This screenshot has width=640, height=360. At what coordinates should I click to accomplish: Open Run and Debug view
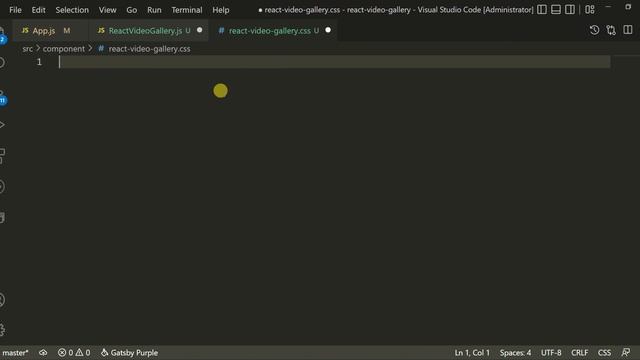(2, 125)
